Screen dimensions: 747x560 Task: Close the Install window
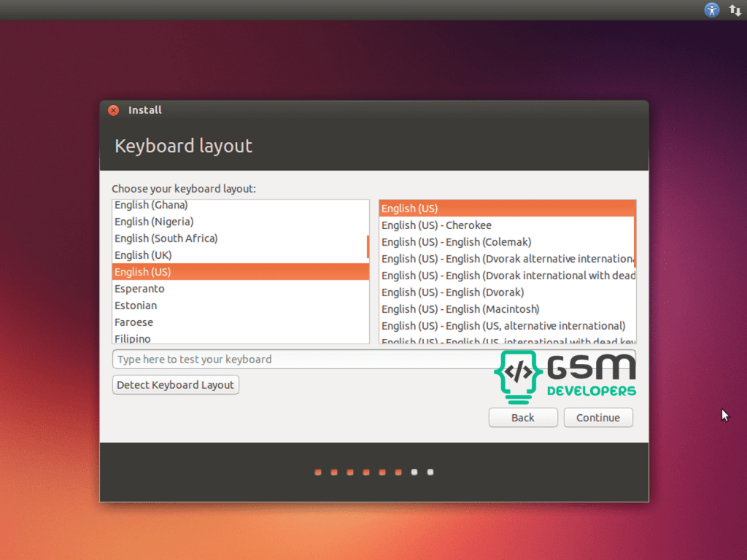113,110
